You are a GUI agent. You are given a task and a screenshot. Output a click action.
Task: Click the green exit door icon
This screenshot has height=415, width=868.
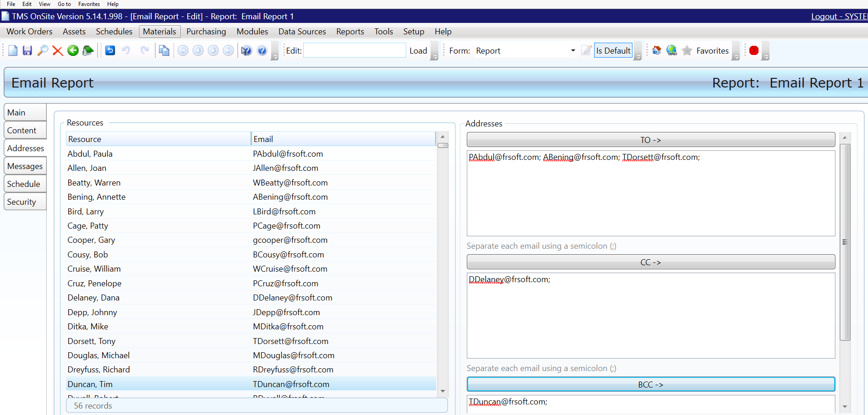[88, 50]
